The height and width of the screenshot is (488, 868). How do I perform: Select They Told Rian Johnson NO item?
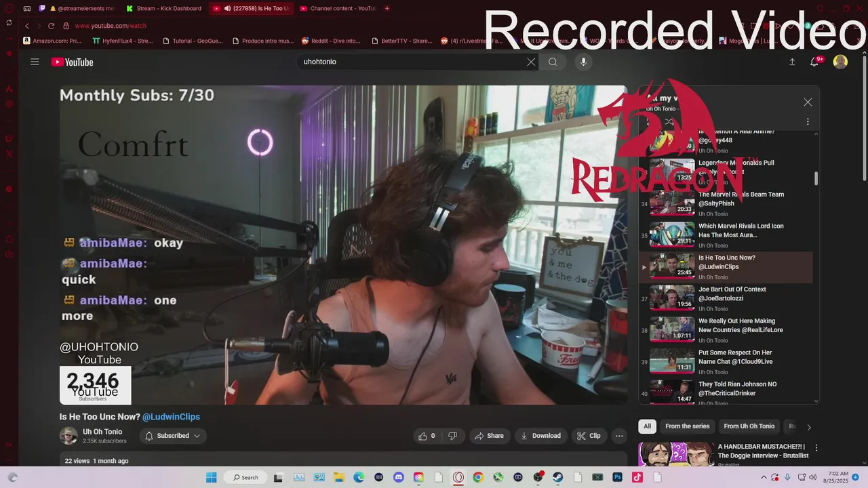tap(726, 393)
